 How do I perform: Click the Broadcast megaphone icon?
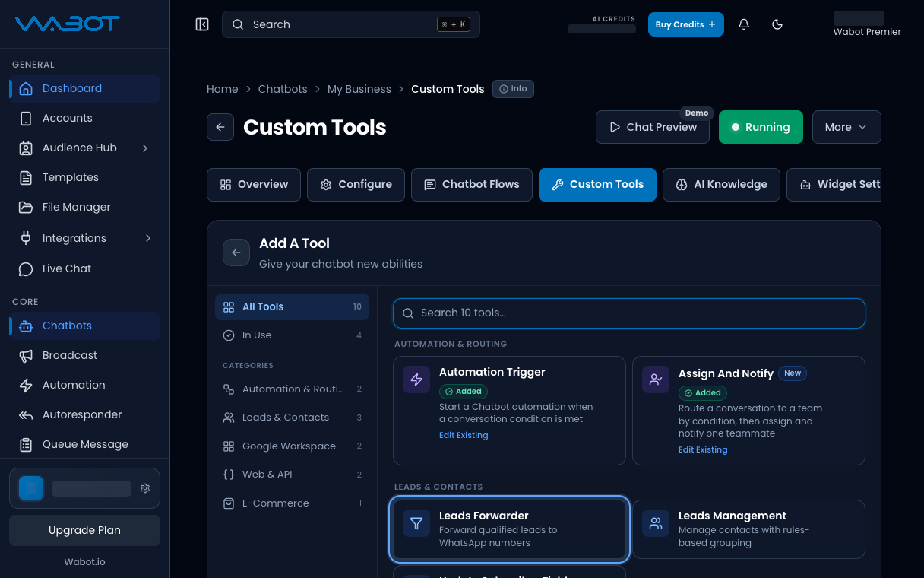pyautogui.click(x=26, y=355)
